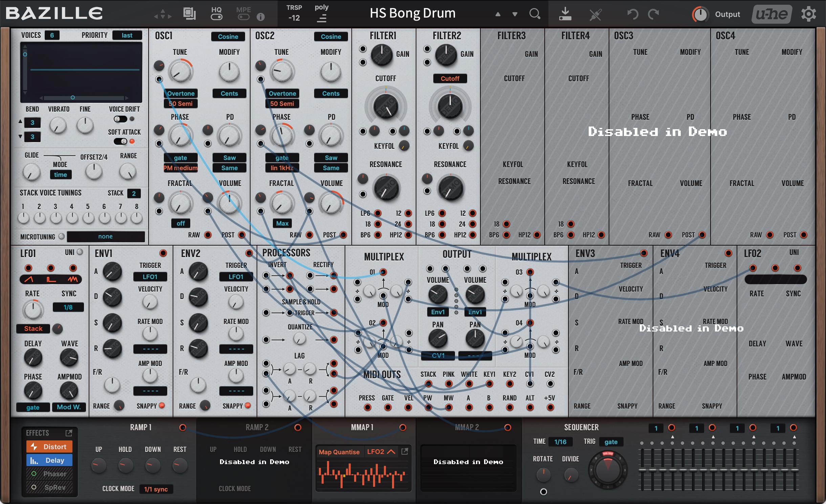
Task: Open the HS Bong Drum preset name
Action: point(412,14)
